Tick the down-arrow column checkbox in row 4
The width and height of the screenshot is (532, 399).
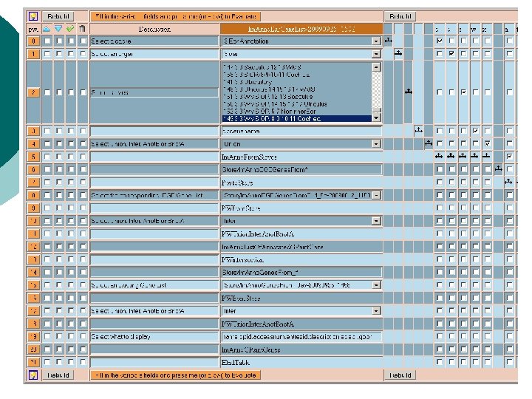59,143
